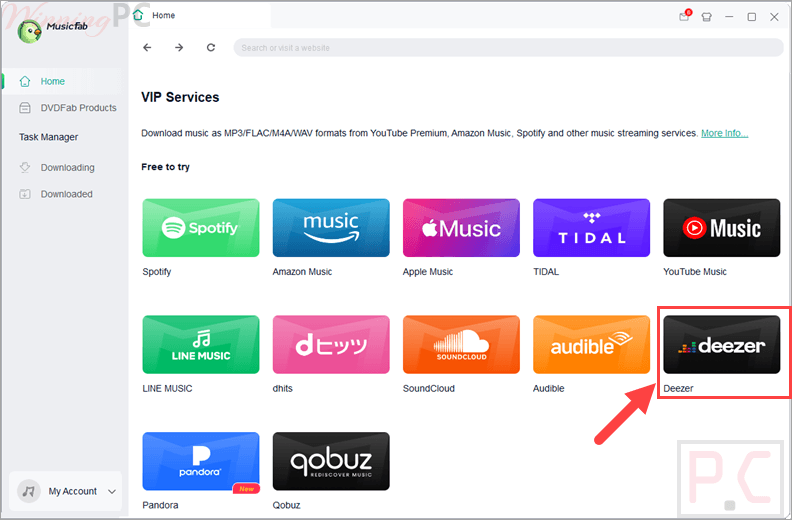Click the Deezer label text
This screenshot has height=520, width=792.
(x=678, y=389)
